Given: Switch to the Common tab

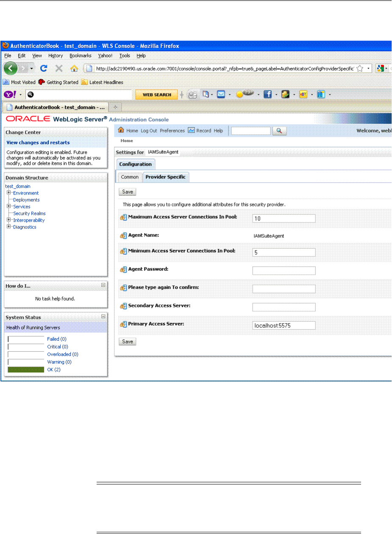Looking at the screenshot, I should (130, 177).
